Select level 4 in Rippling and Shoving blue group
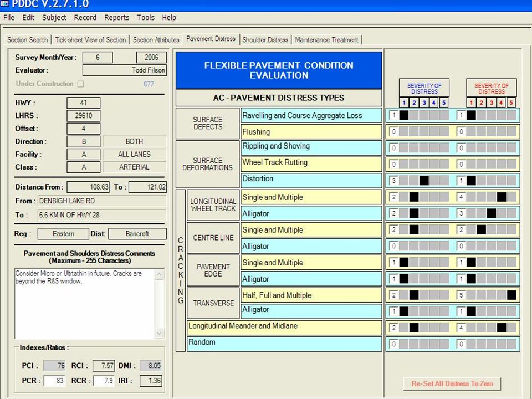Screen dimensions: 532x399 coord(434,148)
